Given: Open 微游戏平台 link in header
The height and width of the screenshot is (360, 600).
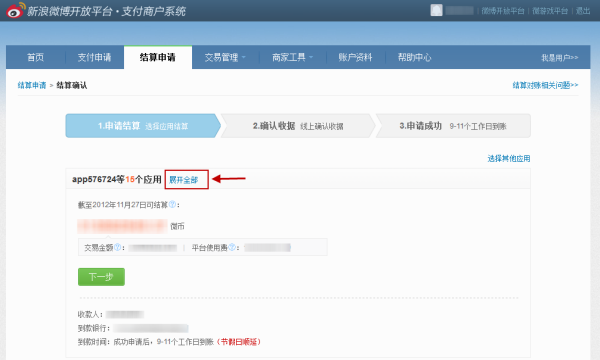Looking at the screenshot, I should click(x=550, y=11).
